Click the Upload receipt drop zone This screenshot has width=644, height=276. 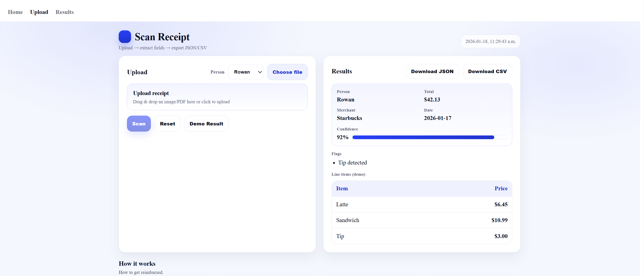pyautogui.click(x=218, y=97)
